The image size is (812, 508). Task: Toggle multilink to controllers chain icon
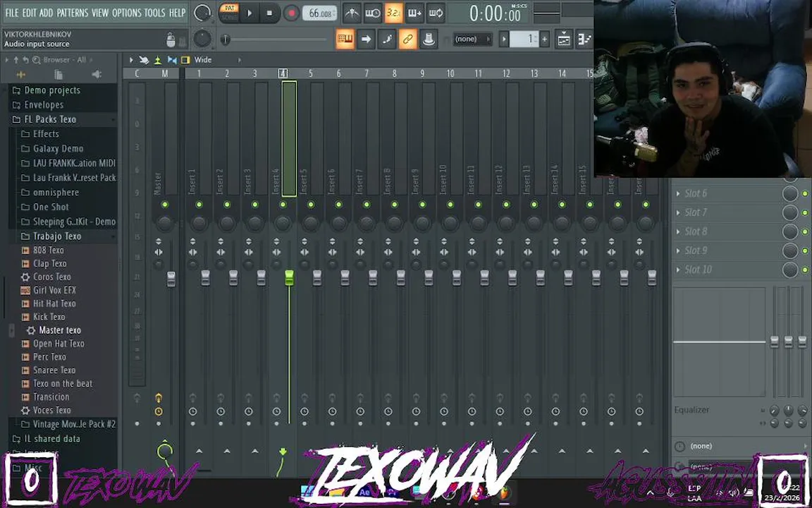click(407, 39)
